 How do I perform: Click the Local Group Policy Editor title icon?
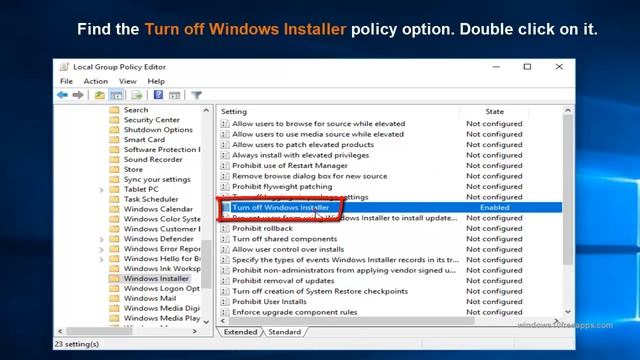tap(64, 67)
